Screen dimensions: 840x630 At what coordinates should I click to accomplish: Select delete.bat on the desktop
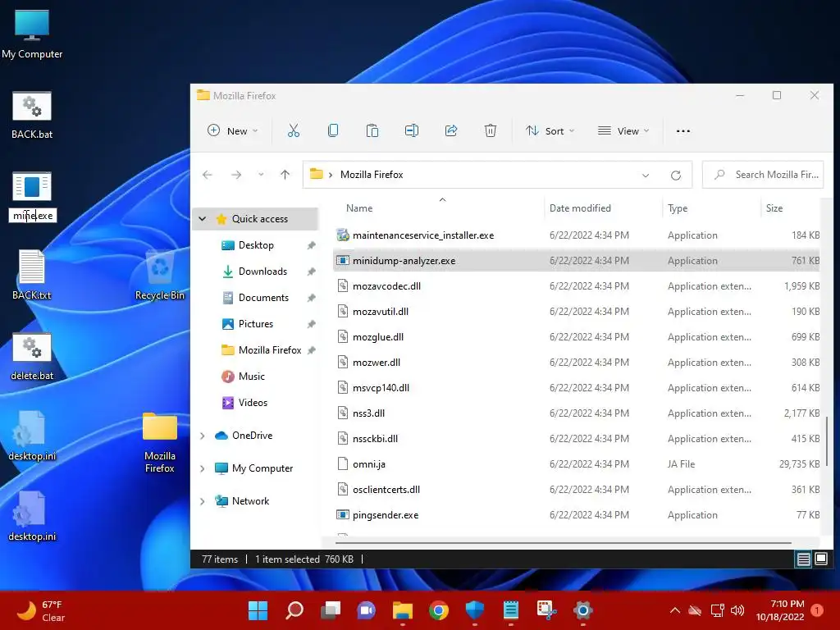click(x=32, y=356)
